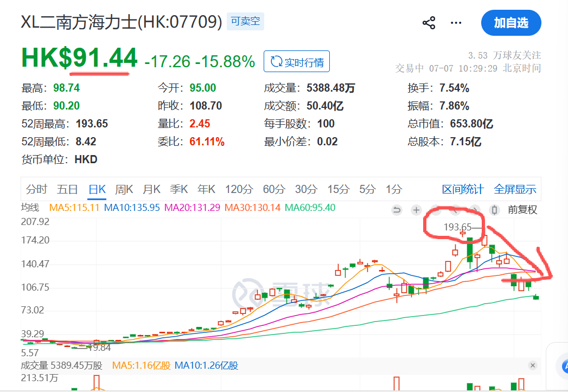
Task: Click the 加自选 button
Action: pos(511,23)
